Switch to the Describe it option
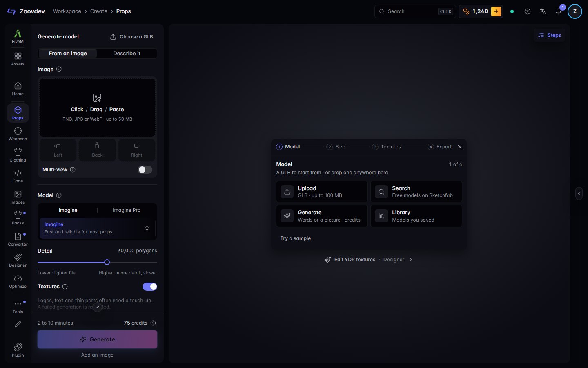 (127, 54)
